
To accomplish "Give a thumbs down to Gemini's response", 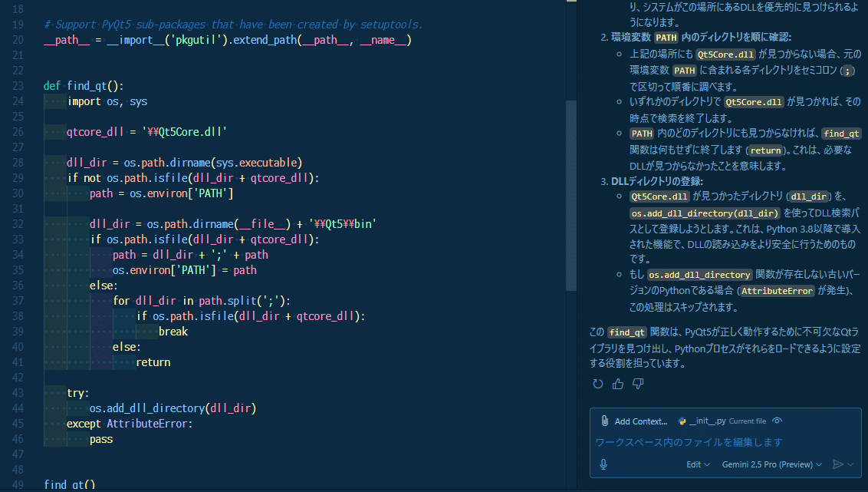I will coord(638,384).
